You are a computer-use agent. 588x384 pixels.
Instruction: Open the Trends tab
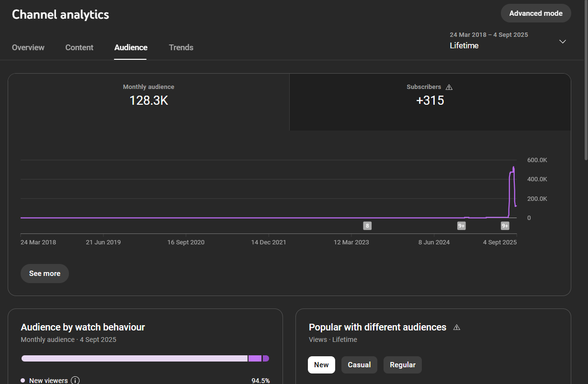pos(181,47)
